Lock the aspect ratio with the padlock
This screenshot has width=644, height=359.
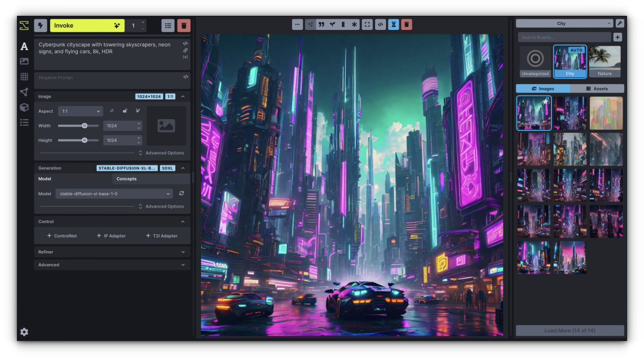point(125,111)
